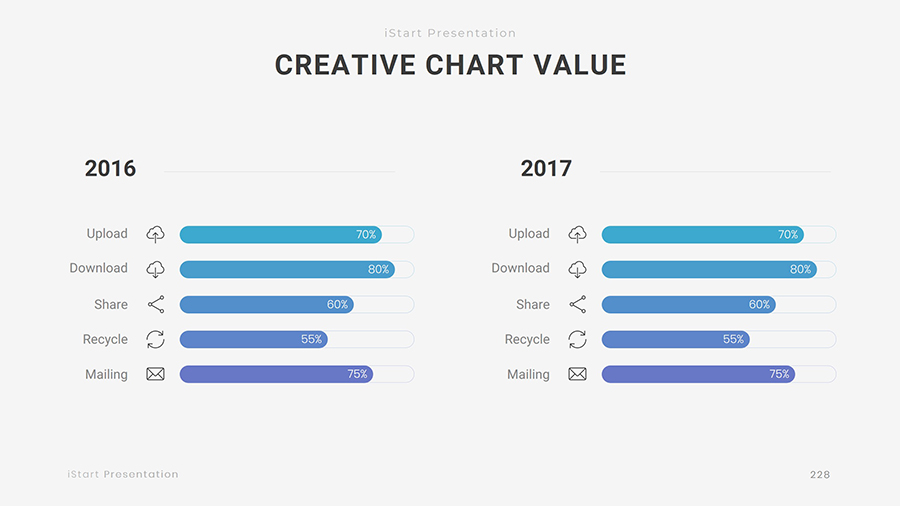Click the 2016 Upload 70% progress bar
The height and width of the screenshot is (506, 900).
[x=280, y=235]
